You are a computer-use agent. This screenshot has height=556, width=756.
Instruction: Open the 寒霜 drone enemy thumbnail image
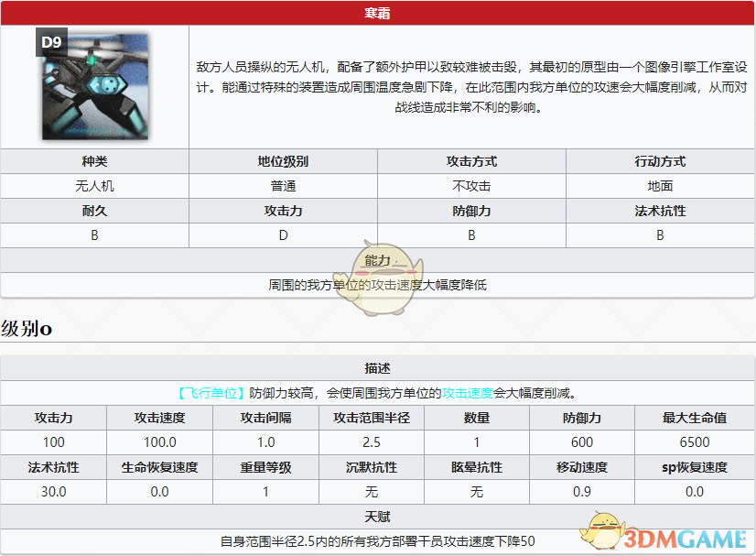point(95,86)
